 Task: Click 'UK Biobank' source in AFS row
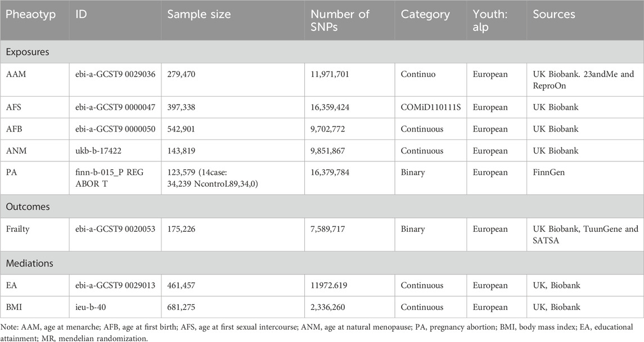point(556,107)
